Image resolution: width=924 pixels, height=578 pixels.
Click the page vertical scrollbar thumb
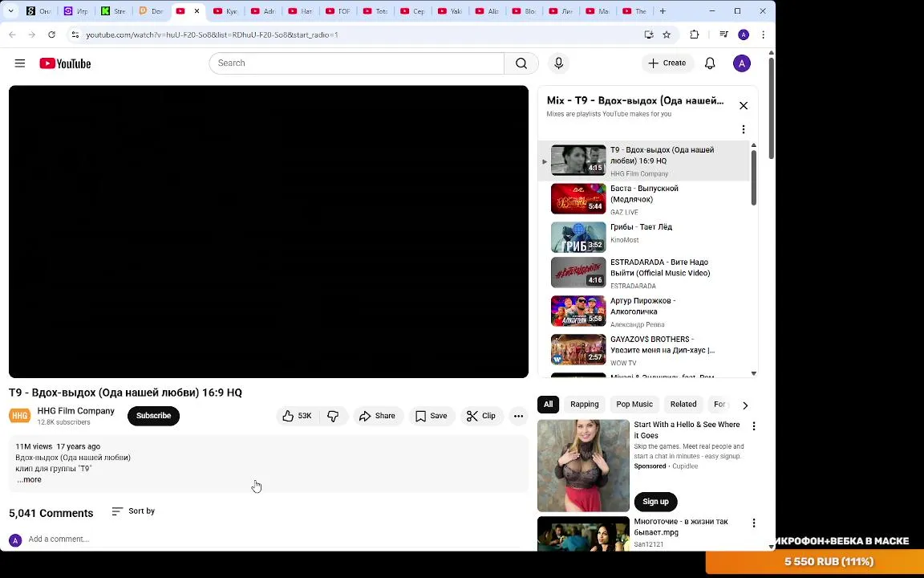[x=772, y=108]
